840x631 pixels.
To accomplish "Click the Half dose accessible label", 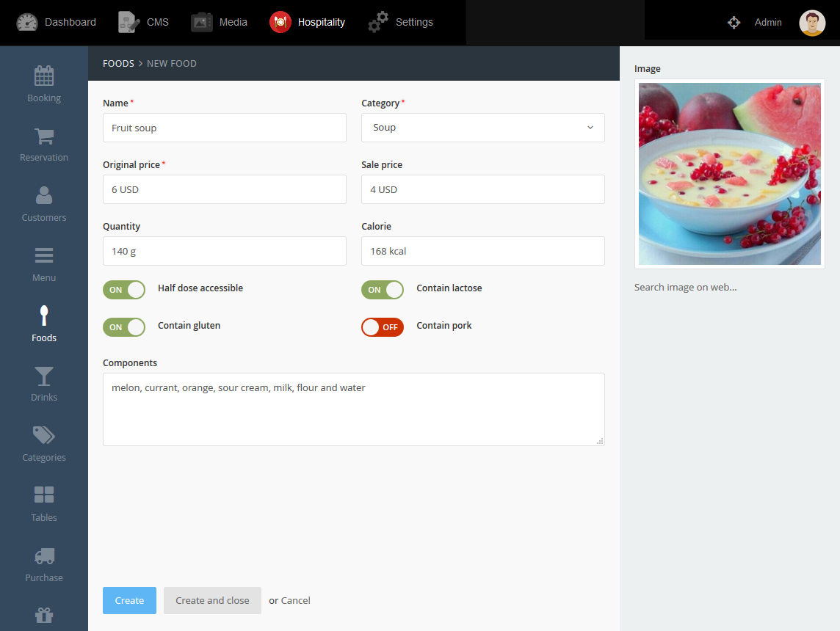I will [200, 288].
